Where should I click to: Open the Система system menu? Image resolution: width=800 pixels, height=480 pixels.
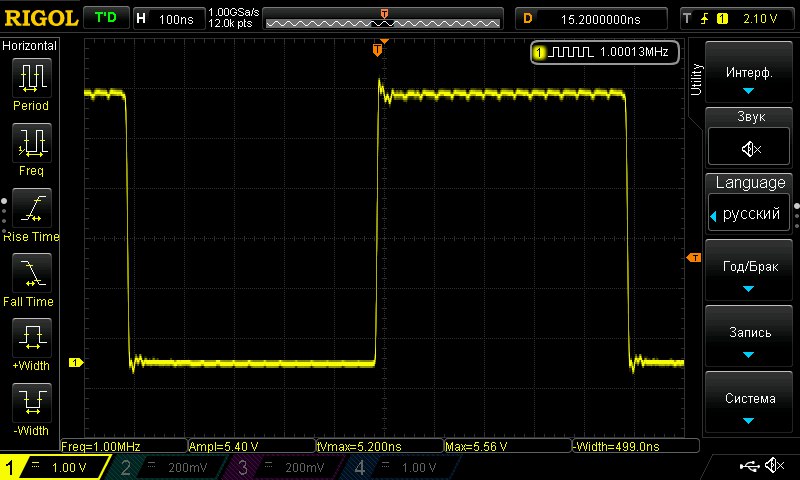click(748, 402)
